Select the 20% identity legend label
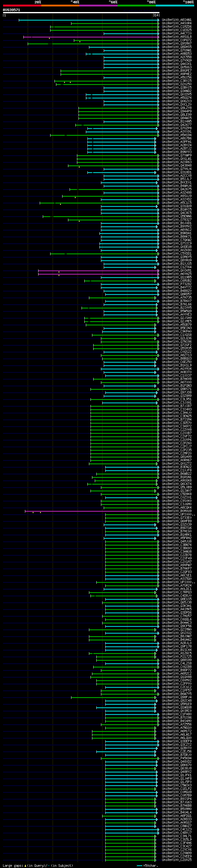Screen dimensions: 197x868 click(x=38, y=2)
